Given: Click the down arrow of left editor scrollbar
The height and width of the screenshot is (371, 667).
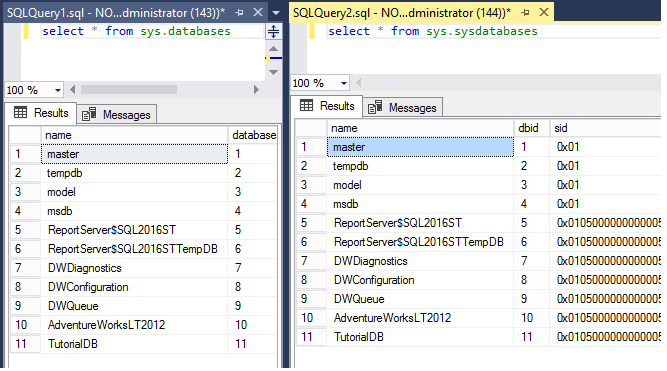Looking at the screenshot, I should click(274, 72).
